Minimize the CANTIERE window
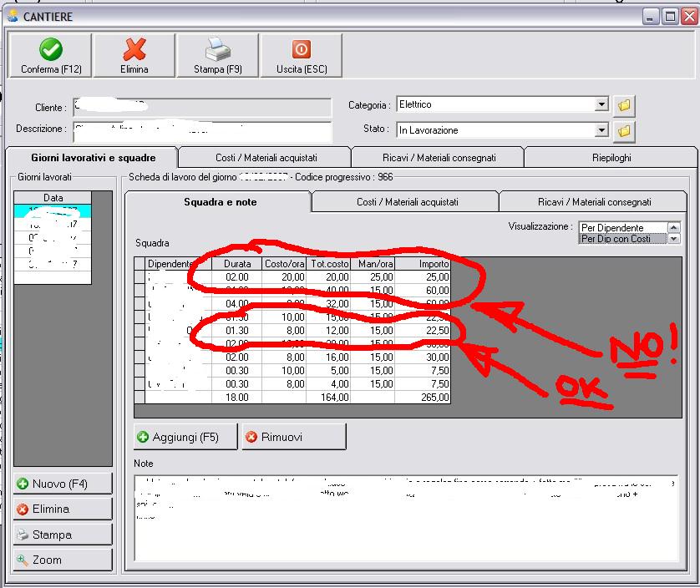The image size is (700, 588). pyautogui.click(x=651, y=17)
